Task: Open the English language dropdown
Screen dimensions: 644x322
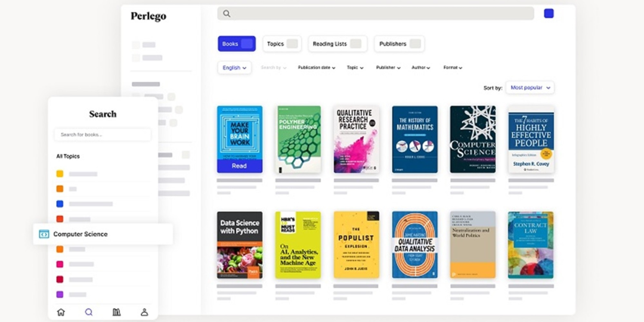Action: coord(235,68)
